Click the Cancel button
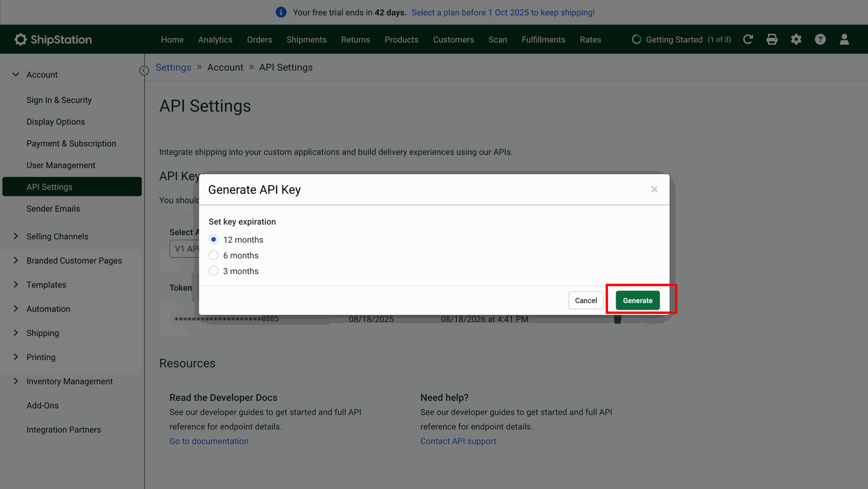Viewport: 868px width, 489px height. 585,300
